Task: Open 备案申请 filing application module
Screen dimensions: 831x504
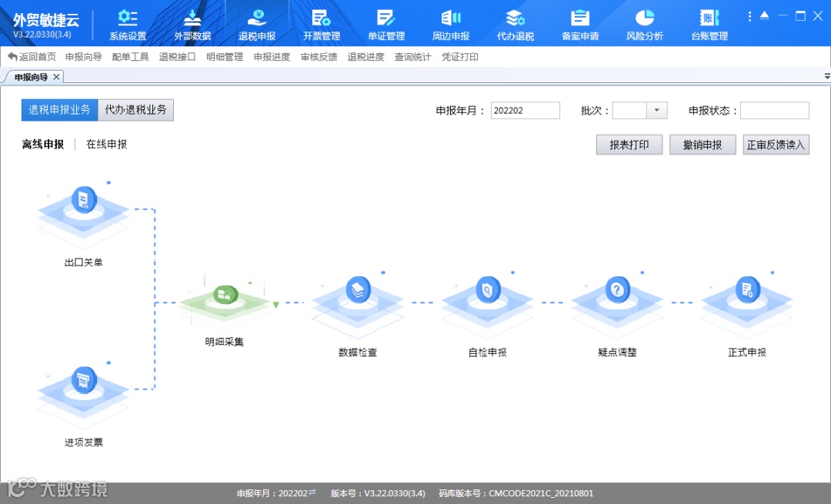Action: coord(580,25)
